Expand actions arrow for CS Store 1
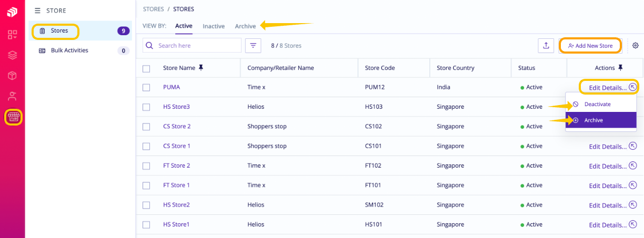The image size is (644, 238). (633, 146)
